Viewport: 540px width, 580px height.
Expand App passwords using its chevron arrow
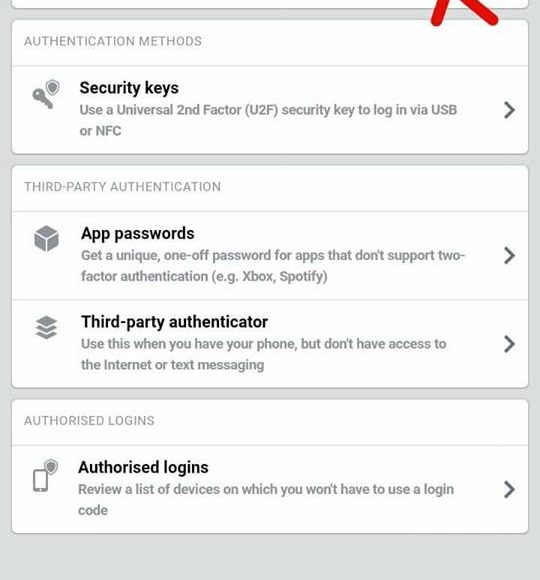coord(509,256)
